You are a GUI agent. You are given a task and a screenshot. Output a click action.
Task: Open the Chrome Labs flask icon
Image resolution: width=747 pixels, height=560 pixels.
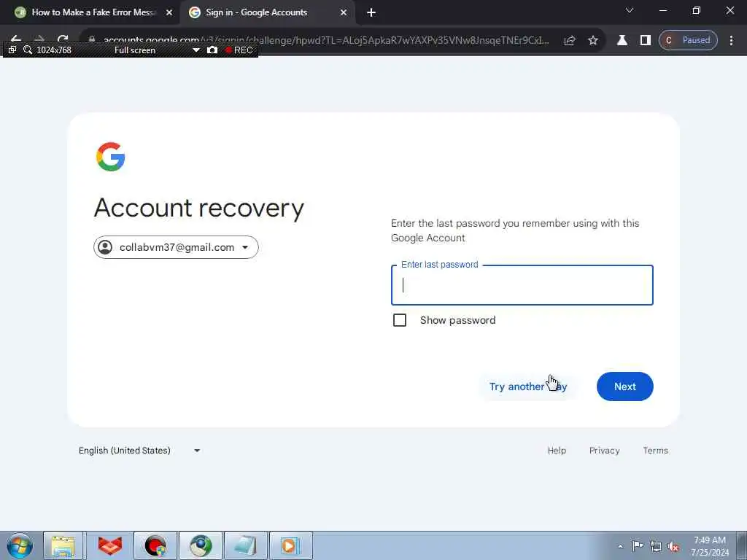coord(622,41)
